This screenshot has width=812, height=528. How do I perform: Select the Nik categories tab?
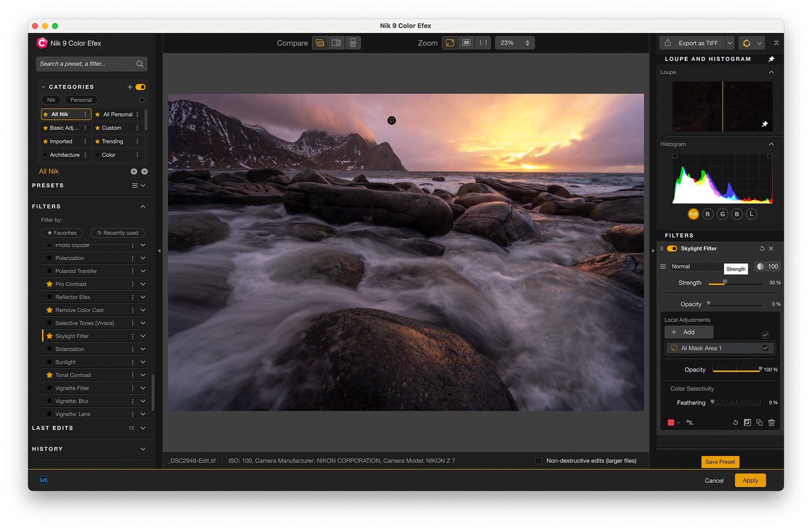pyautogui.click(x=51, y=100)
